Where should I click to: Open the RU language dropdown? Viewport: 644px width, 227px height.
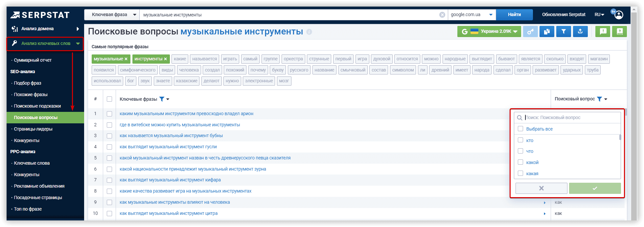[599, 15]
